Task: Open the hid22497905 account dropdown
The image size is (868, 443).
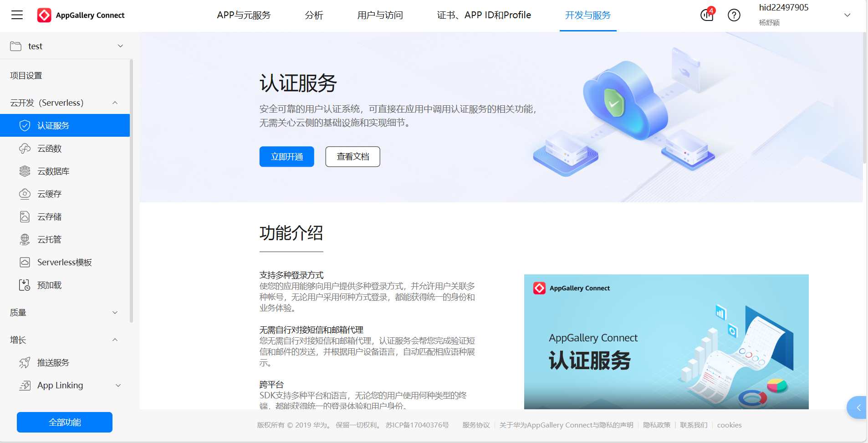Action: pos(847,15)
